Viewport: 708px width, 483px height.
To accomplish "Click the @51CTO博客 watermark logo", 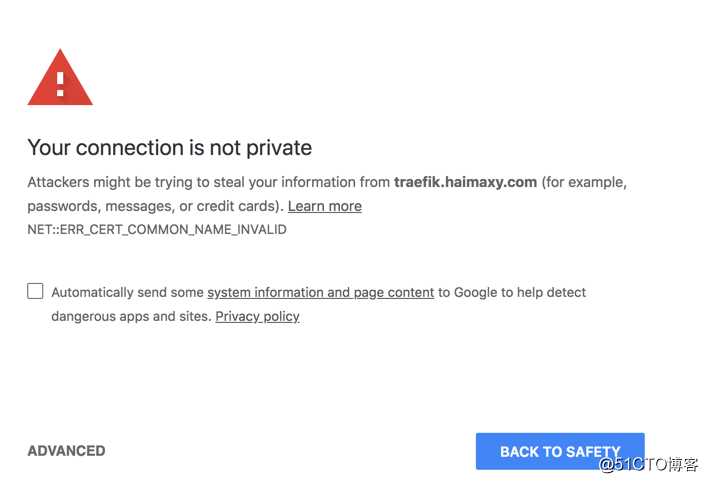I will 648,464.
